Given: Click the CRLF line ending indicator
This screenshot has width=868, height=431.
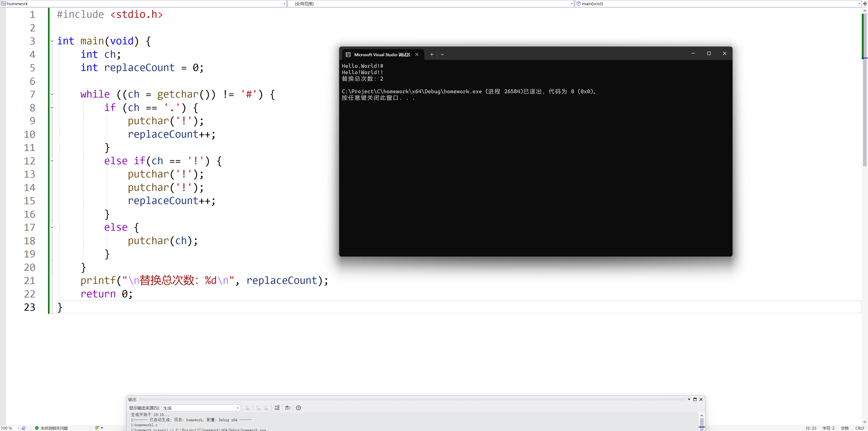Looking at the screenshot, I should click(860, 428).
